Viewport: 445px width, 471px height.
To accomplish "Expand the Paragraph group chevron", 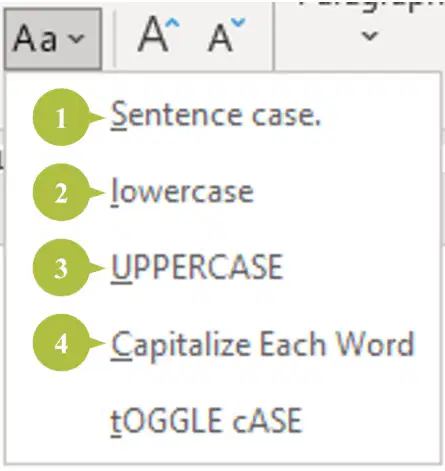I will click(x=370, y=35).
